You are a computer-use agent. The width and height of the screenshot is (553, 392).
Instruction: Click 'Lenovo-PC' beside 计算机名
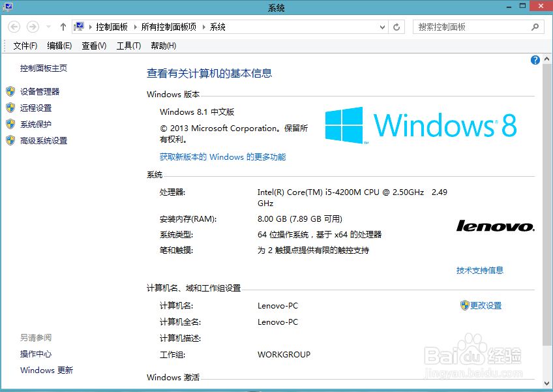click(x=278, y=306)
